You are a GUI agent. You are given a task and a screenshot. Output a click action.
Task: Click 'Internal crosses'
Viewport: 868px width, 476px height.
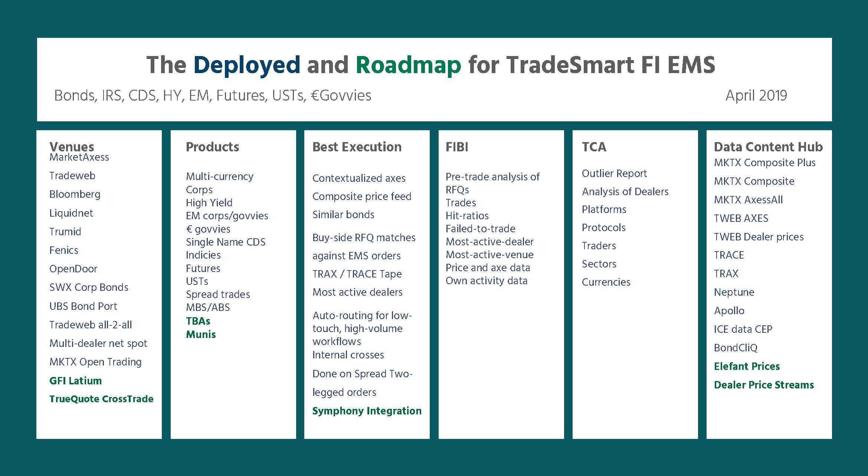348,355
